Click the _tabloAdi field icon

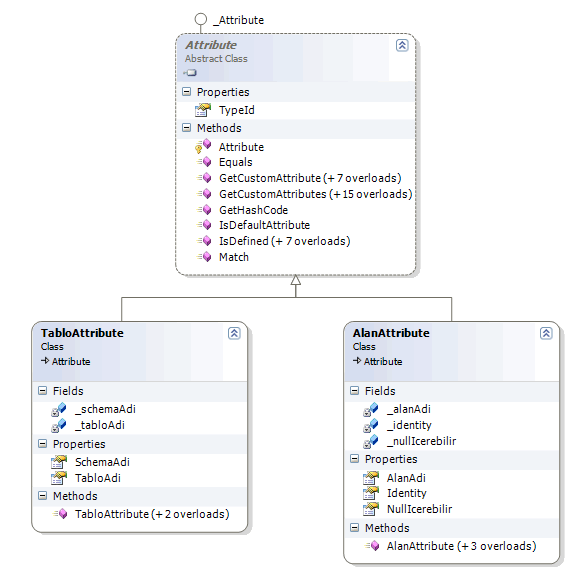[x=59, y=425]
